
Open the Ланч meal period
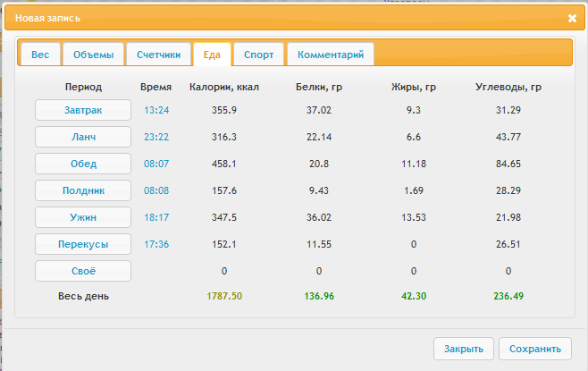tap(83, 137)
